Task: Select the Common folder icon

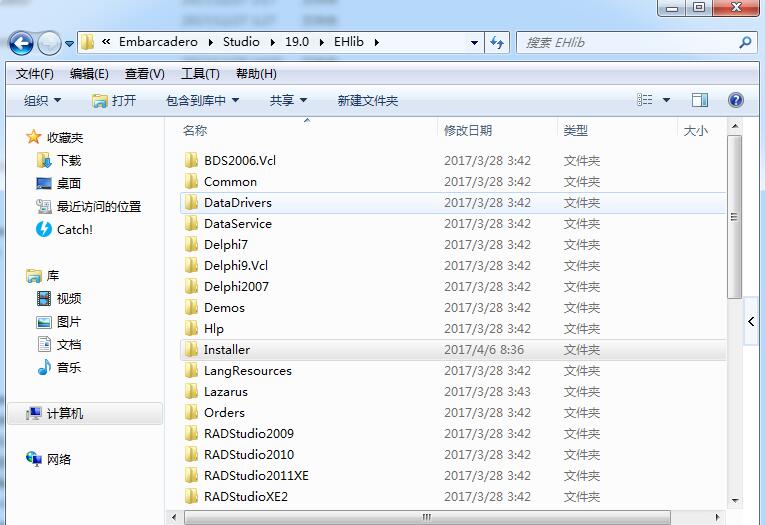Action: [191, 181]
